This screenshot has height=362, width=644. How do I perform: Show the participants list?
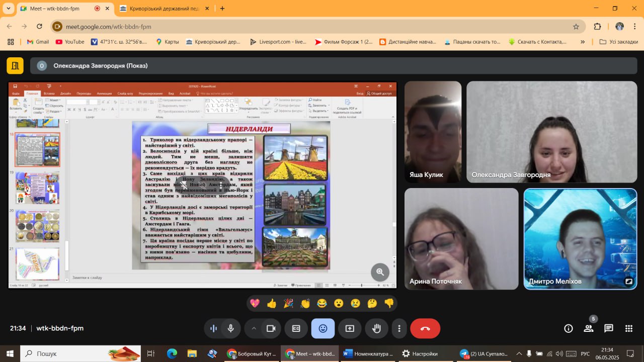[588, 328]
